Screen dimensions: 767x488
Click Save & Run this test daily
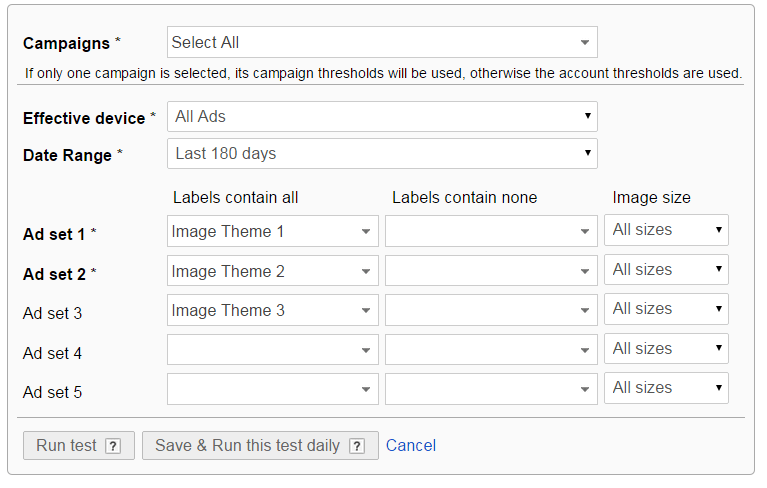coord(247,446)
